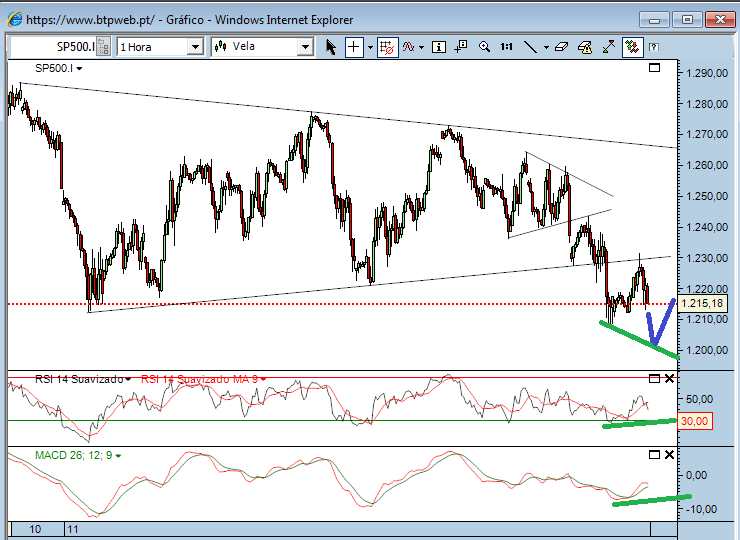Click the 1.290,00 price axis label
740x540 pixels.
[707, 73]
